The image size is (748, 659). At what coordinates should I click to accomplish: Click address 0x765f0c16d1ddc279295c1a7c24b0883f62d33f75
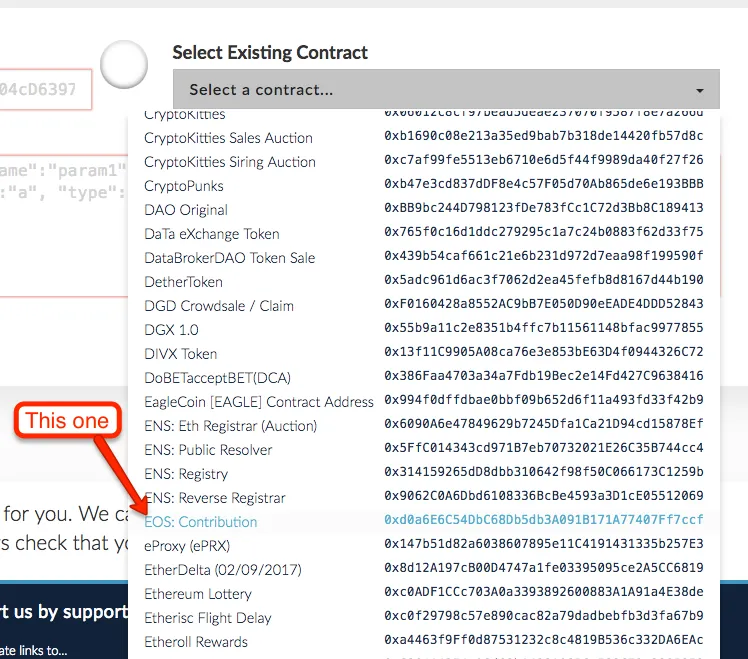tap(544, 232)
